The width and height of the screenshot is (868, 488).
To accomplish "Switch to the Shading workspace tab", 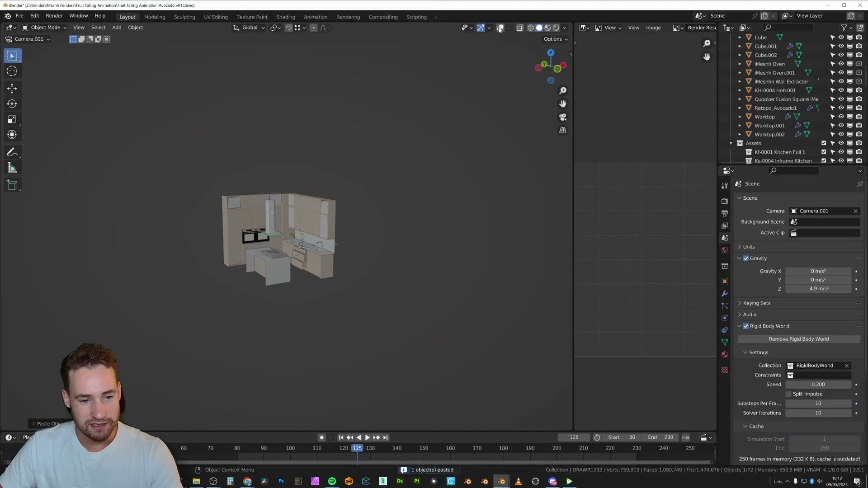I will click(x=286, y=17).
